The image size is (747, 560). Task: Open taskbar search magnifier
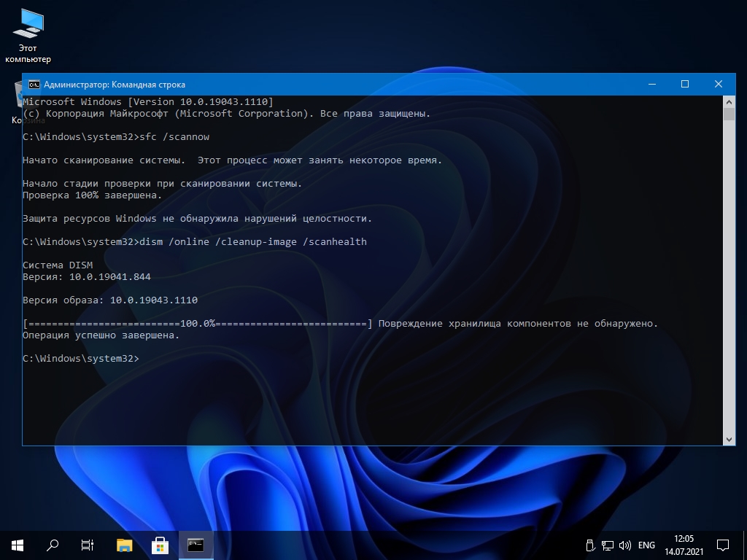(x=53, y=545)
